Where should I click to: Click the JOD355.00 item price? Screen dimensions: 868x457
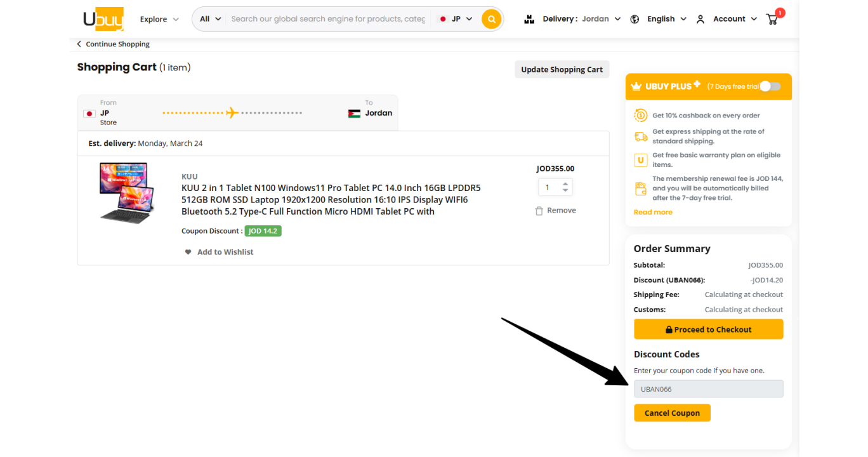click(x=555, y=169)
